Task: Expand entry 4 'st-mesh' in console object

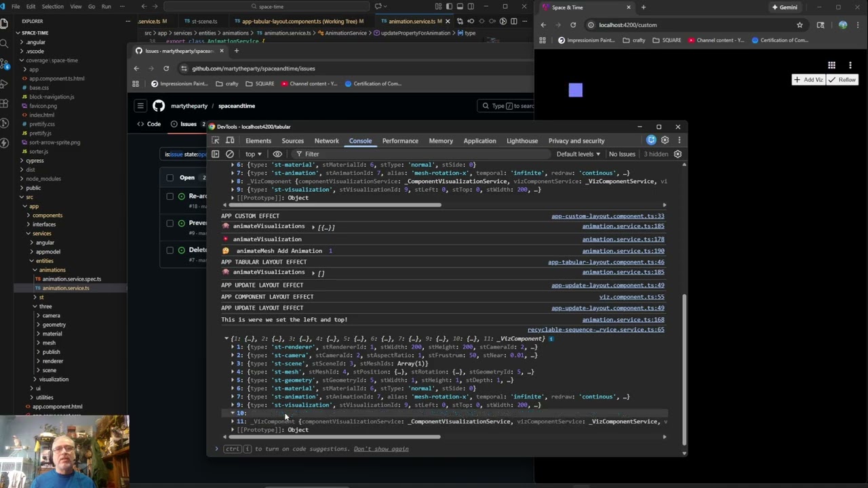Action: [x=233, y=372]
